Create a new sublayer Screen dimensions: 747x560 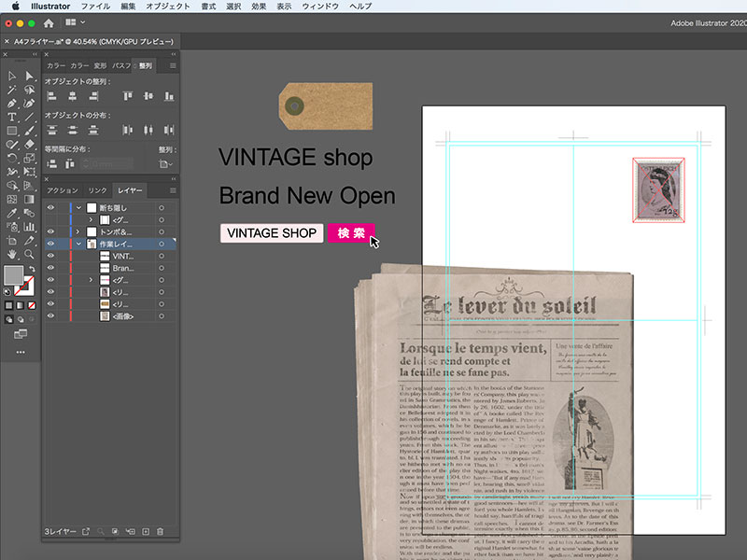pyautogui.click(x=131, y=531)
